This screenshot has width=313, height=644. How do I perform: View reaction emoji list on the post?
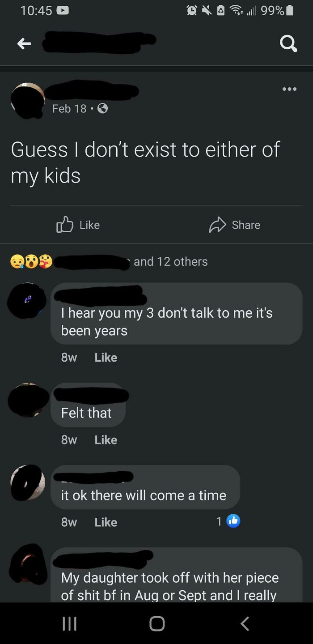coord(31,261)
